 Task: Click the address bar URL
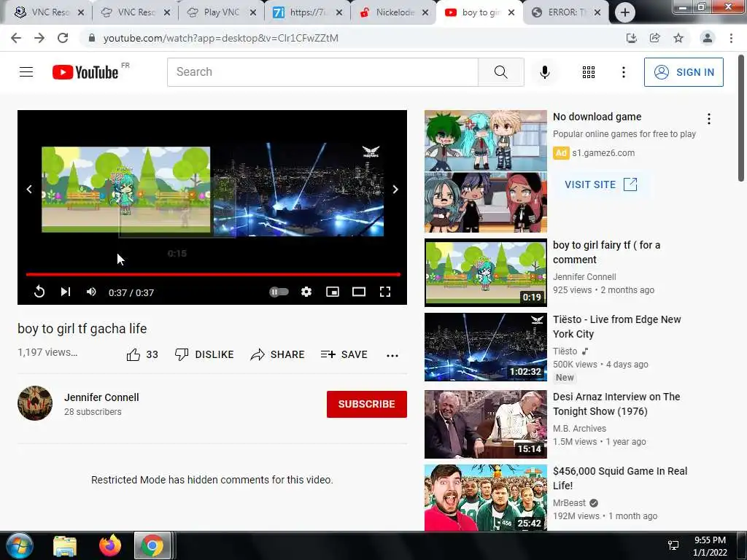(x=220, y=38)
